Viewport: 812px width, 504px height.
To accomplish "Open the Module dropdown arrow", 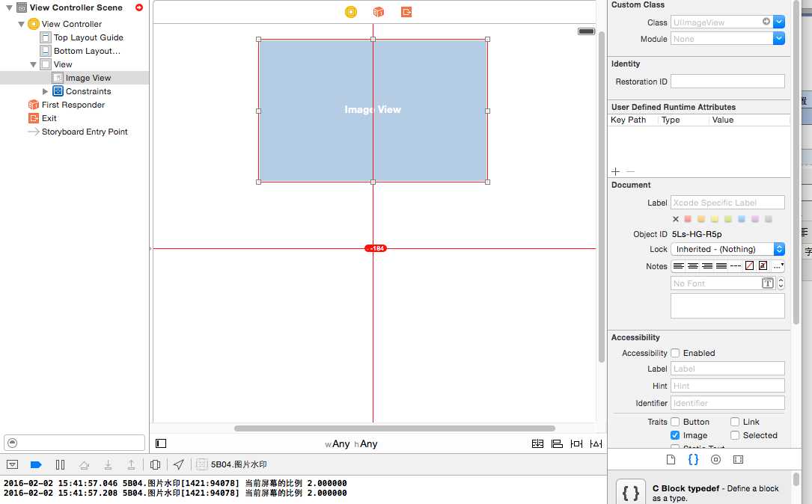I will click(779, 38).
